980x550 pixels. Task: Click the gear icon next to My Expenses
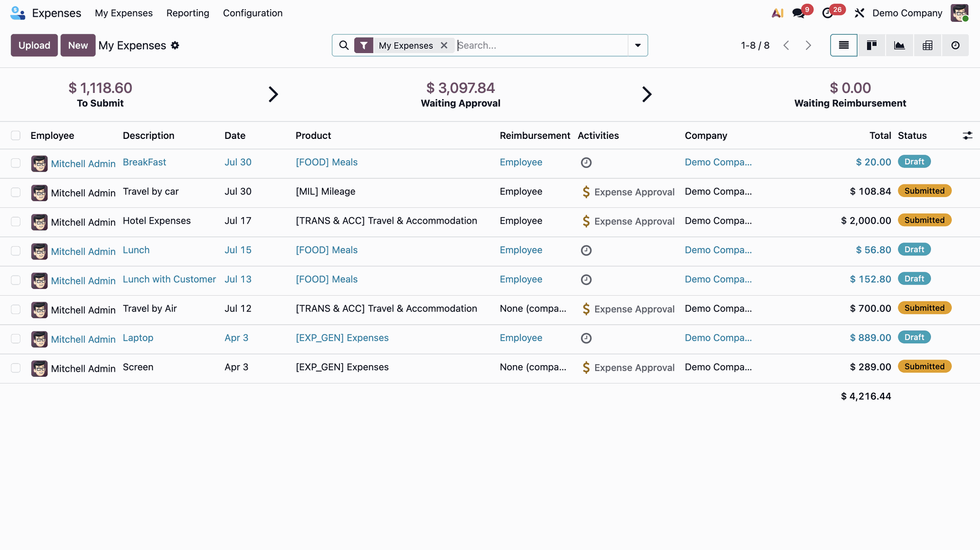coord(175,45)
